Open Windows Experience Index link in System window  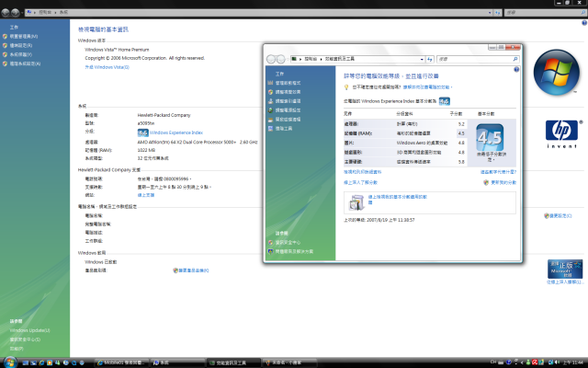176,132
